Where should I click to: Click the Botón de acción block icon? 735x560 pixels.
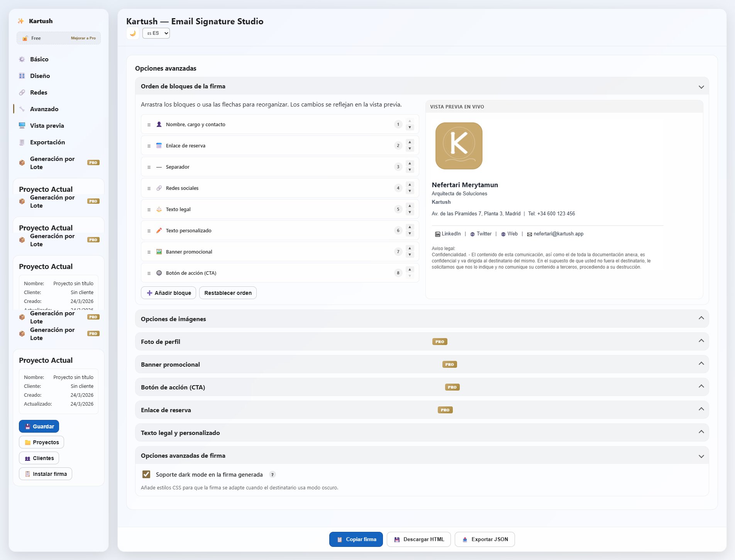pos(159,273)
